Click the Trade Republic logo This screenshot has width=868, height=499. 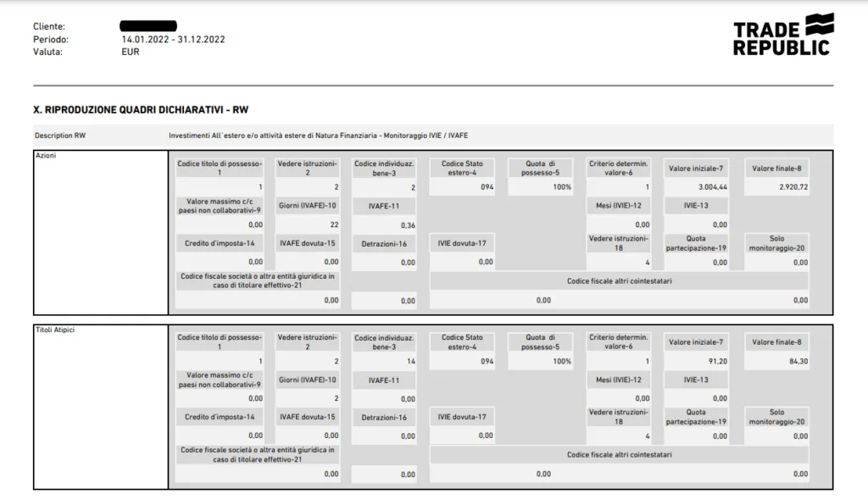coord(783,36)
